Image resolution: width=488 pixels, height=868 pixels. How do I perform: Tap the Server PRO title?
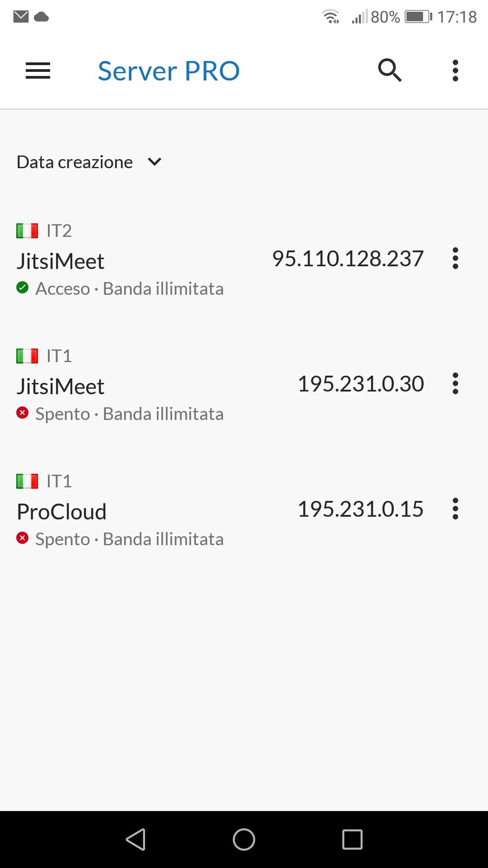pyautogui.click(x=169, y=71)
